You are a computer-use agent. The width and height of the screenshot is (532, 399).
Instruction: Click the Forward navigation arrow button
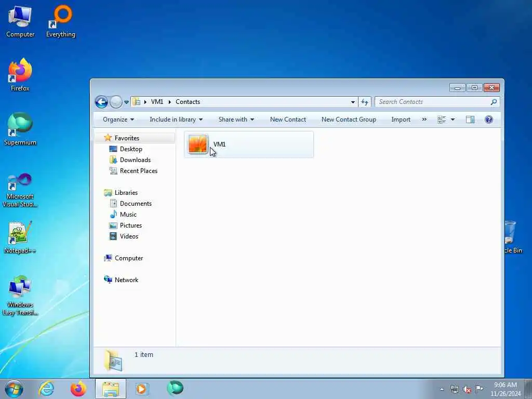click(x=116, y=102)
